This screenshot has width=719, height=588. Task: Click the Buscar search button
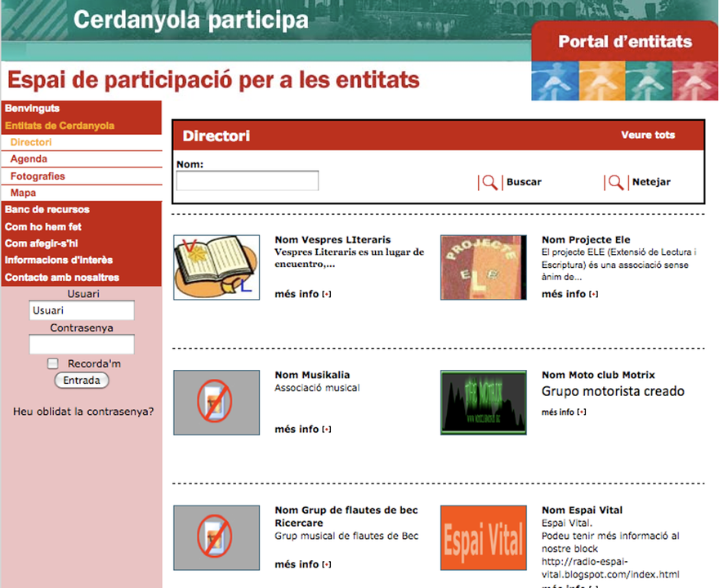click(524, 182)
